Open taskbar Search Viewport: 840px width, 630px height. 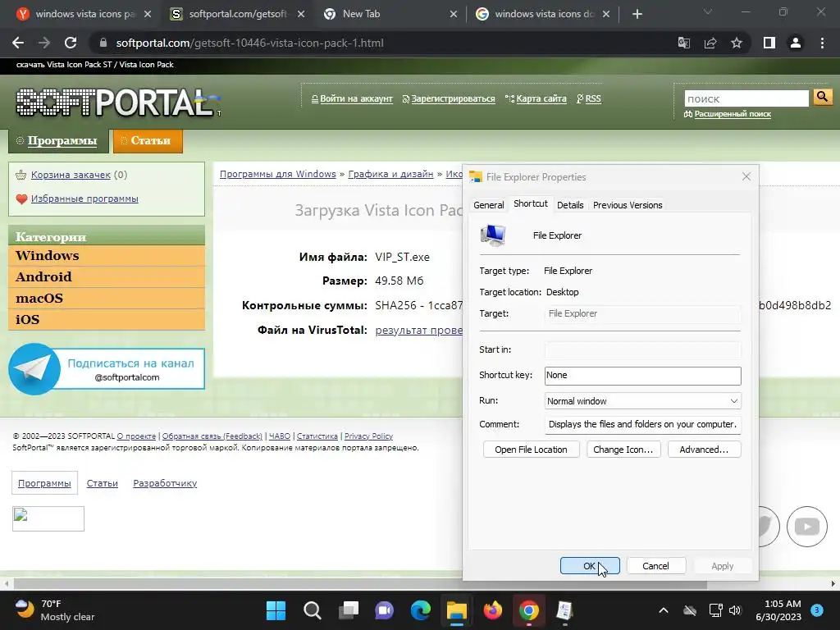pos(312,610)
